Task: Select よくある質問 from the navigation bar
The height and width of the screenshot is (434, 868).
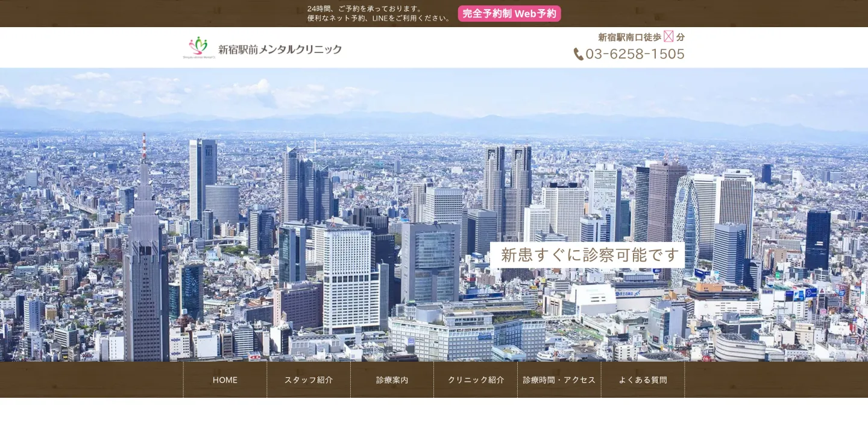Action: coord(643,380)
